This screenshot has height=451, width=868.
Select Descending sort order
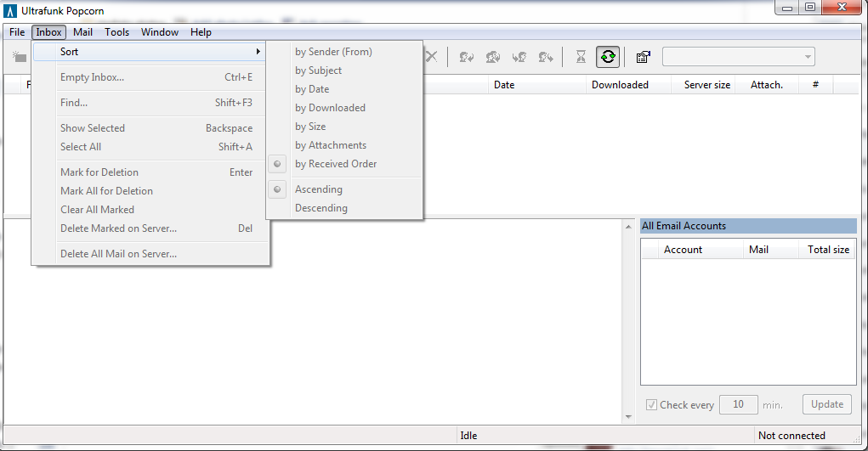(321, 208)
